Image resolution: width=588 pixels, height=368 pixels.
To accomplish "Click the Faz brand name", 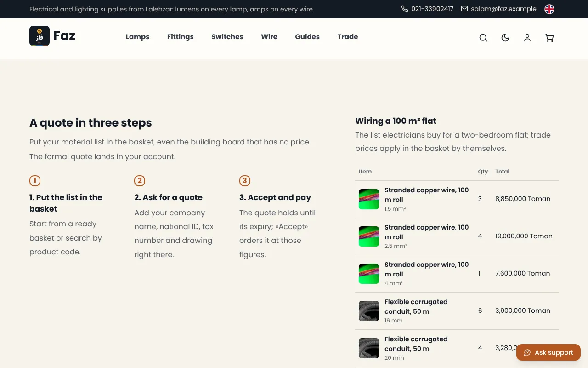I will (64, 36).
